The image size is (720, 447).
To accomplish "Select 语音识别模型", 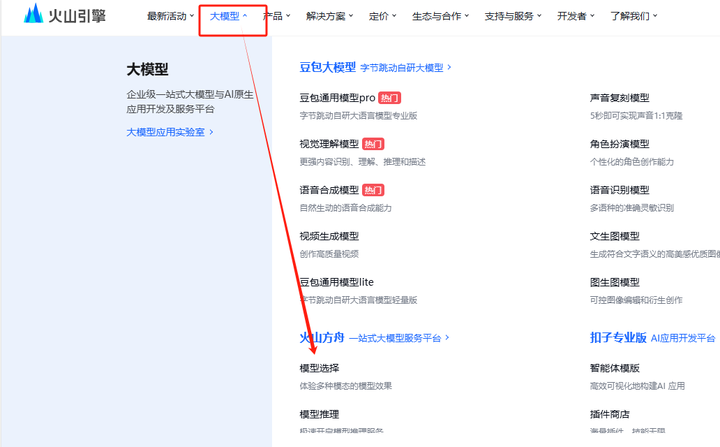I will coord(619,190).
